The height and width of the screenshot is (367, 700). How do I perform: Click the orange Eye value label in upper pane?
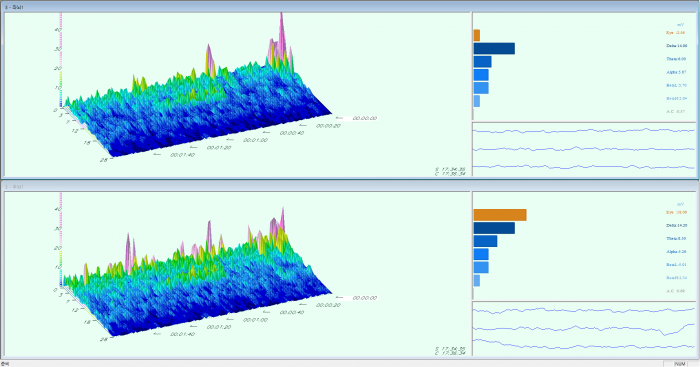click(x=675, y=33)
